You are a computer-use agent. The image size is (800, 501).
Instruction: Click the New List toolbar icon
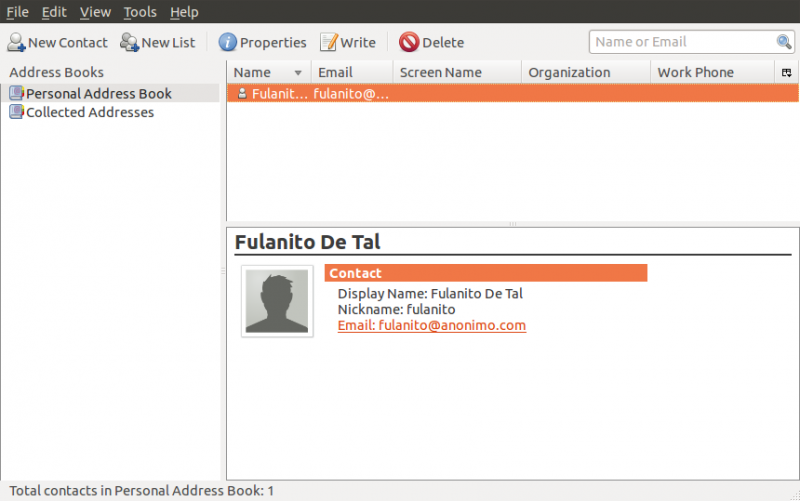[x=130, y=42]
